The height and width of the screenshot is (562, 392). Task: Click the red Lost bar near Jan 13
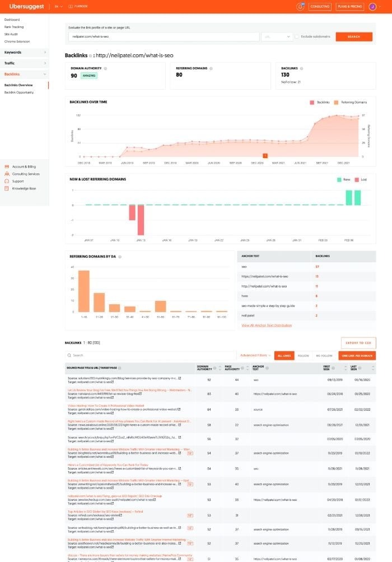141,220
